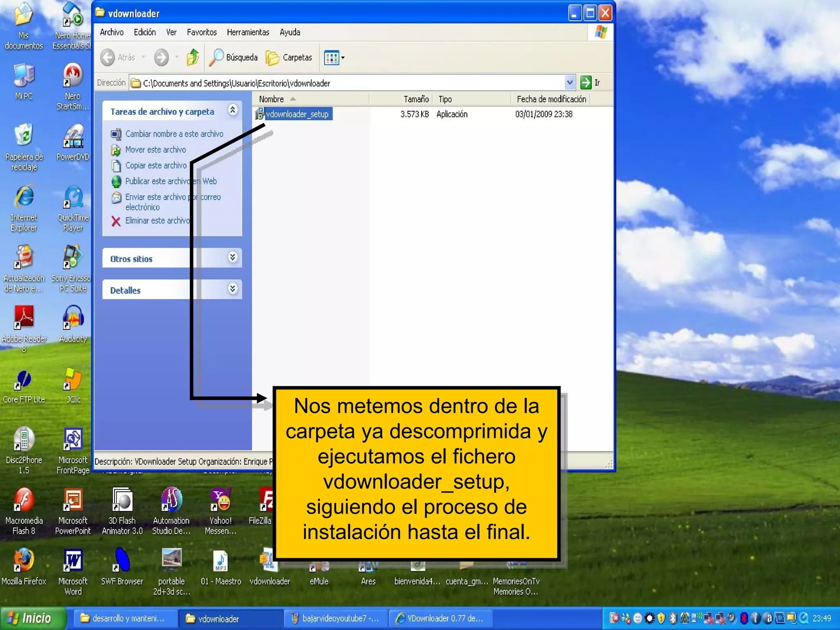Open the Yahoo! Messenger shortcut
This screenshot has width=840, height=630.
pyautogui.click(x=221, y=511)
